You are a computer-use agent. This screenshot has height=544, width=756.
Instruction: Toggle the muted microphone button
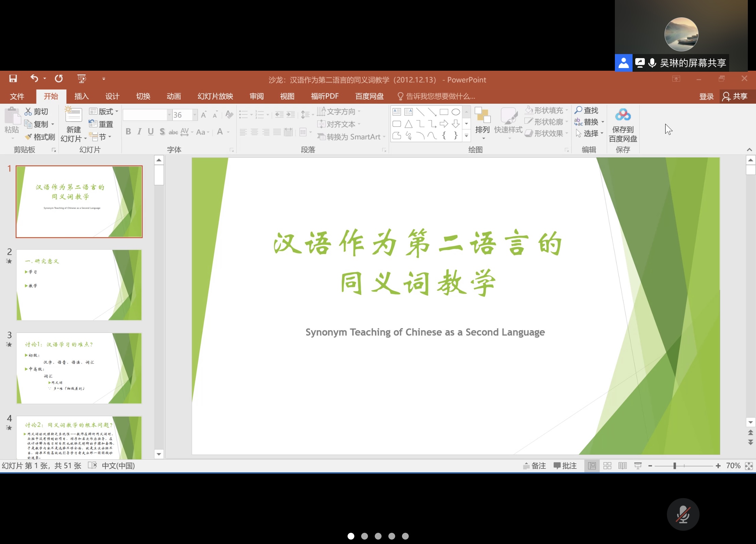[683, 514]
